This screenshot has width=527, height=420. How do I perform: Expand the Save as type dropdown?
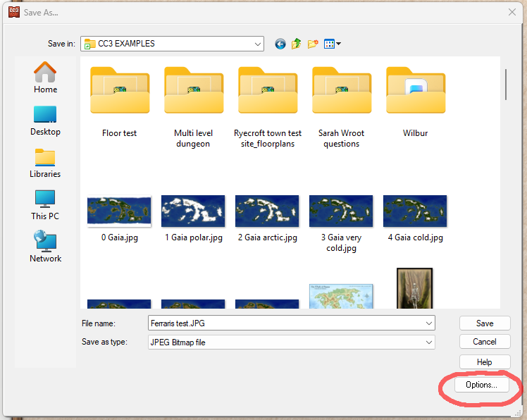pyautogui.click(x=428, y=342)
